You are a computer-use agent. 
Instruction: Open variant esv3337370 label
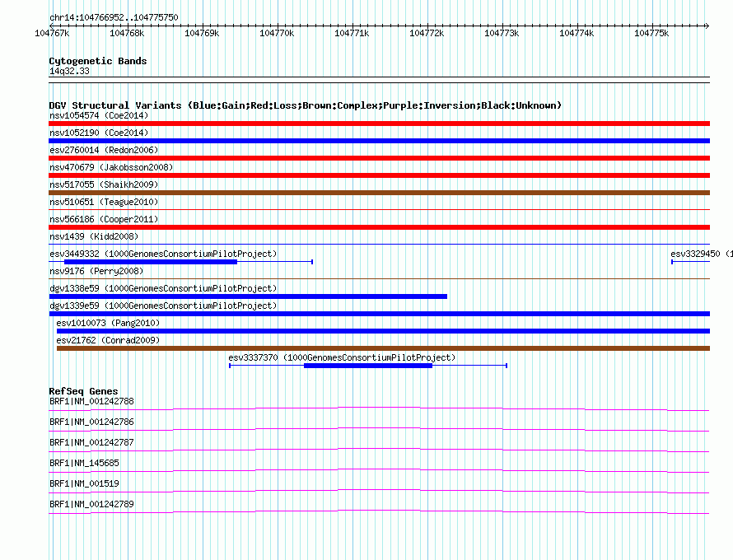[342, 357]
